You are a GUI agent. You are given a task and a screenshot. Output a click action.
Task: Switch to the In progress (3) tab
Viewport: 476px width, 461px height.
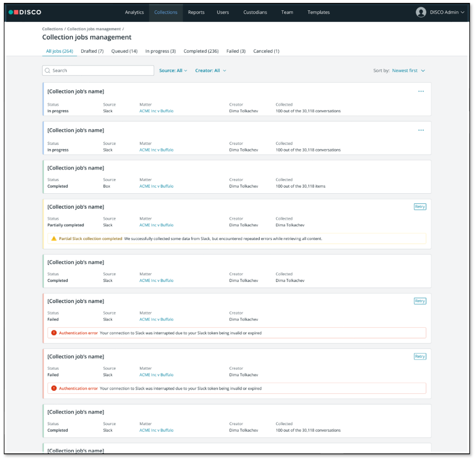click(160, 51)
